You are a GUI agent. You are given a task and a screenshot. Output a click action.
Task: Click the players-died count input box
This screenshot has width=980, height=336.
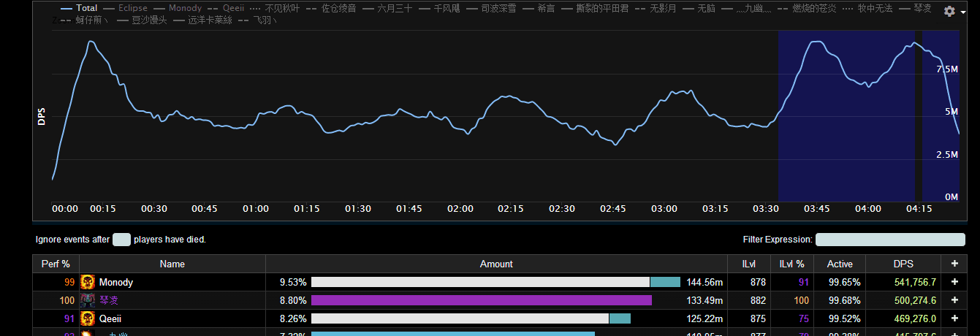(x=121, y=240)
